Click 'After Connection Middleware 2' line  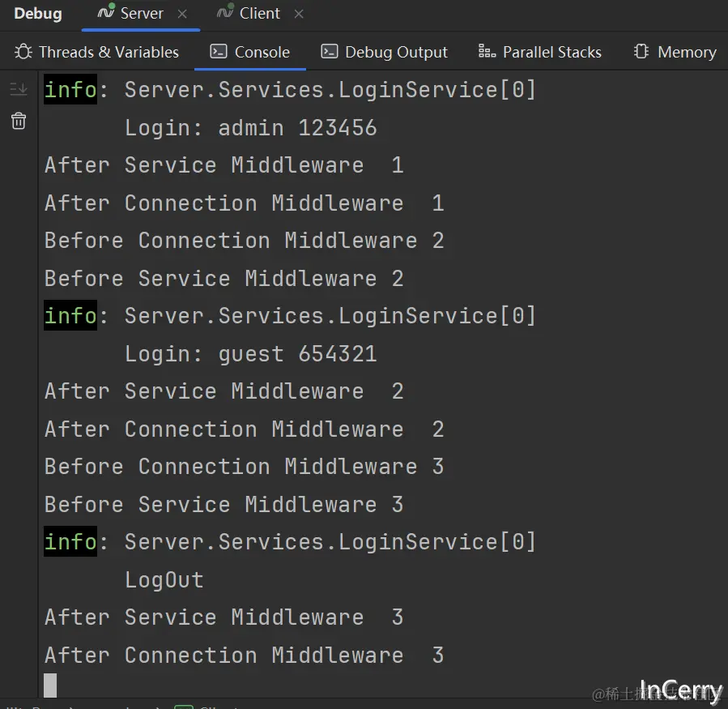click(x=245, y=429)
